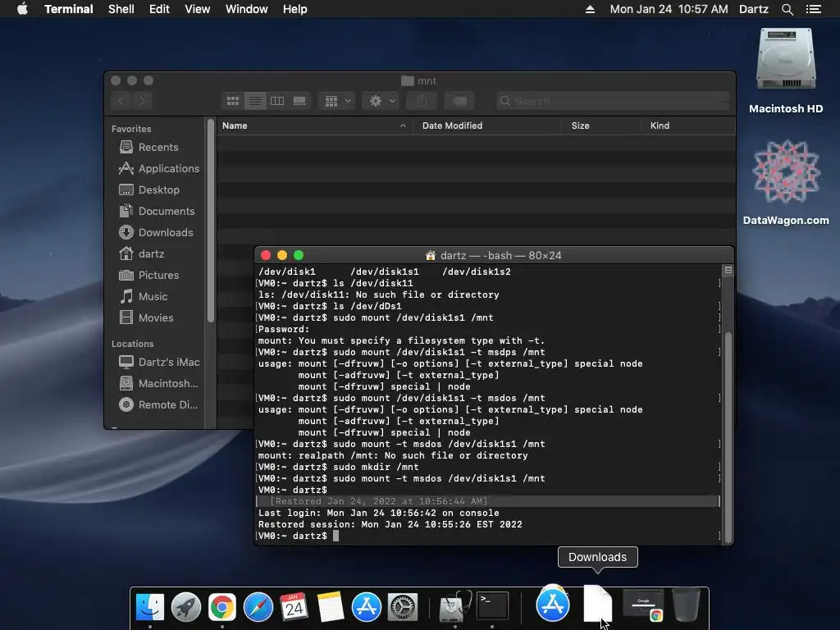This screenshot has height=630, width=840.
Task: Launch Launchpad rocket icon in Dock
Action: pos(186,607)
